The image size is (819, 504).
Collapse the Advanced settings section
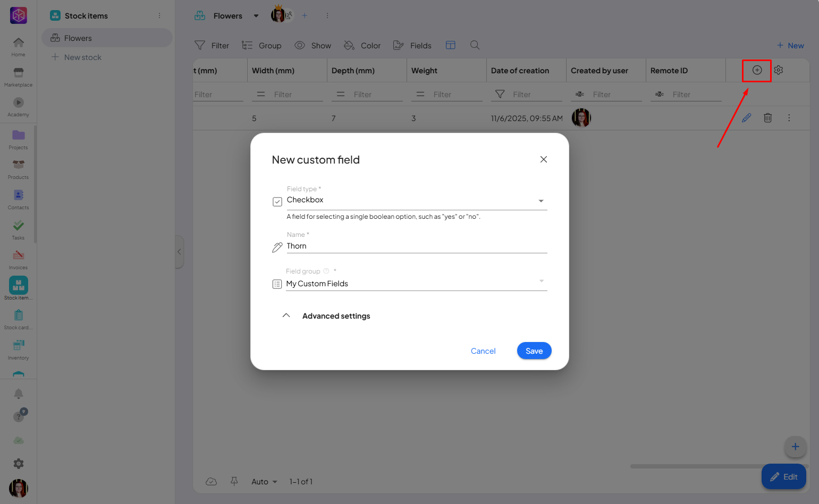click(286, 315)
